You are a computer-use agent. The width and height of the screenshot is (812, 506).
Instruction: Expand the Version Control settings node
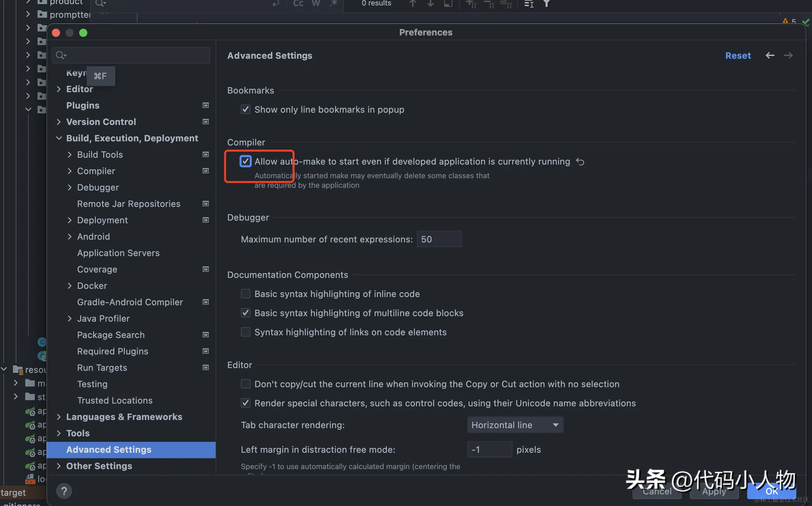tap(59, 122)
